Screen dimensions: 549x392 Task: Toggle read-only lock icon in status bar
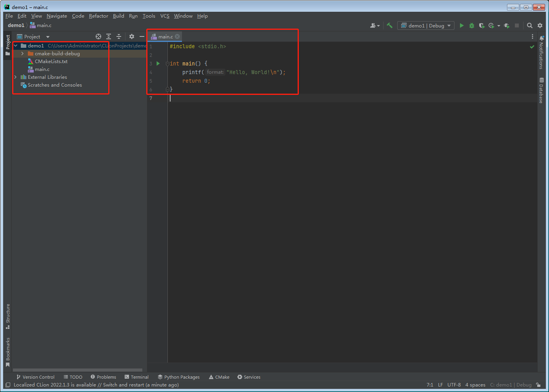539,385
